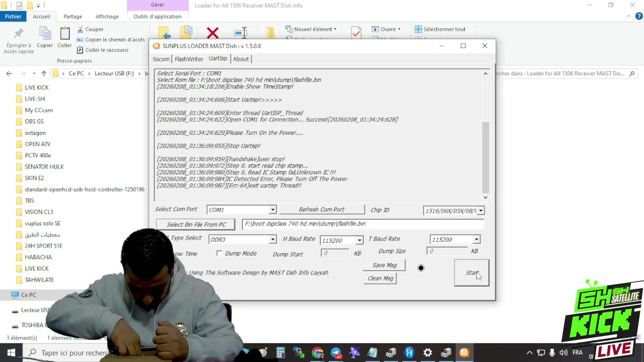This screenshot has width=644, height=362.
Task: Open Telegram from the taskbar
Action: 336,353
